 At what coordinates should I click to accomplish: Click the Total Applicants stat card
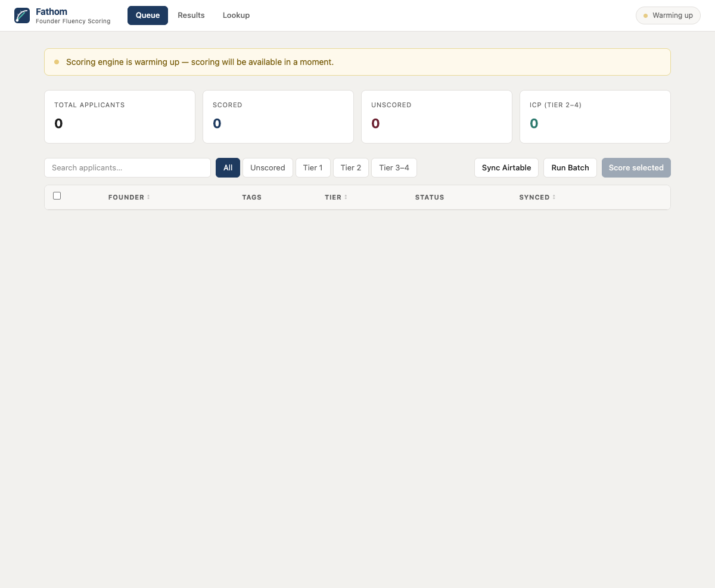[x=120, y=117]
